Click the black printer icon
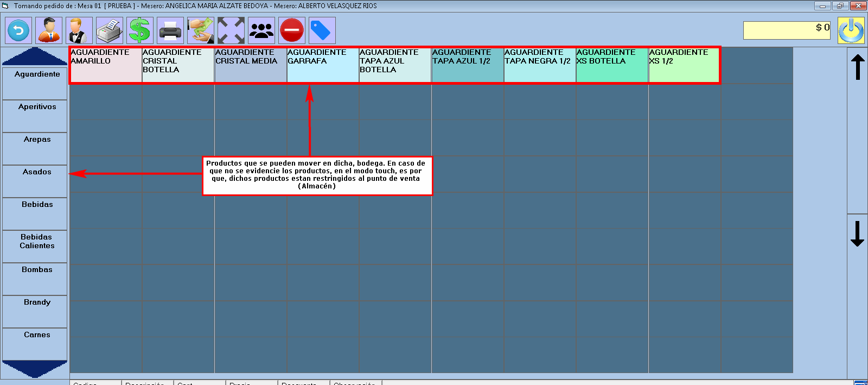 tap(170, 30)
